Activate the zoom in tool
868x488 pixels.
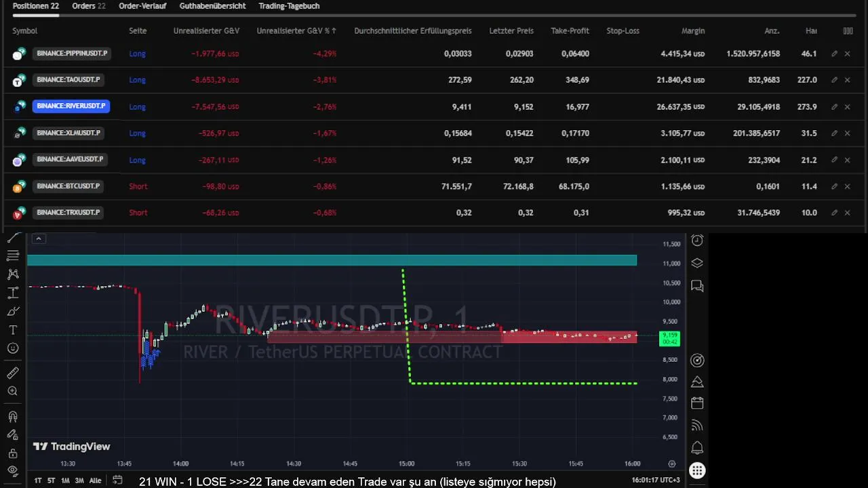13,391
